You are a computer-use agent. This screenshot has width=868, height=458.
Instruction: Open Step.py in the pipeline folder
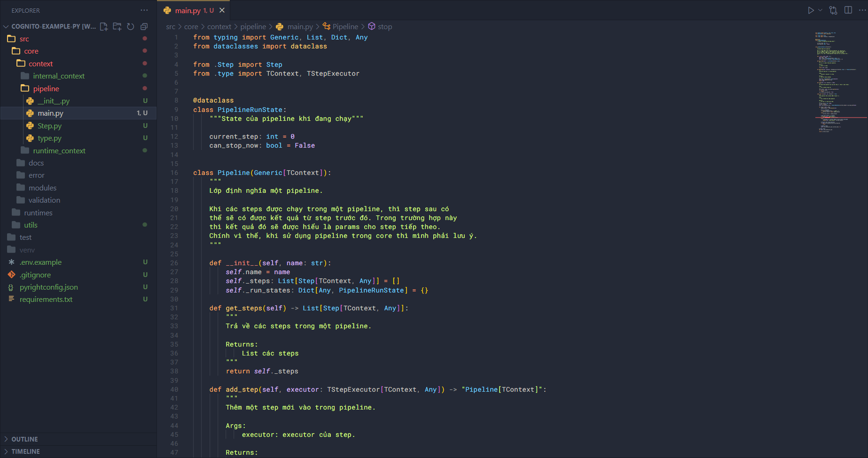click(49, 126)
